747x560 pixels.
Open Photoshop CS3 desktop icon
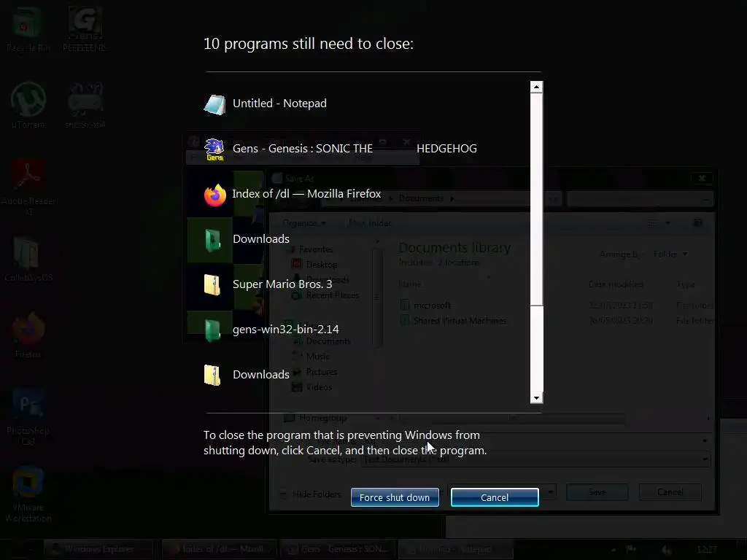point(28,416)
